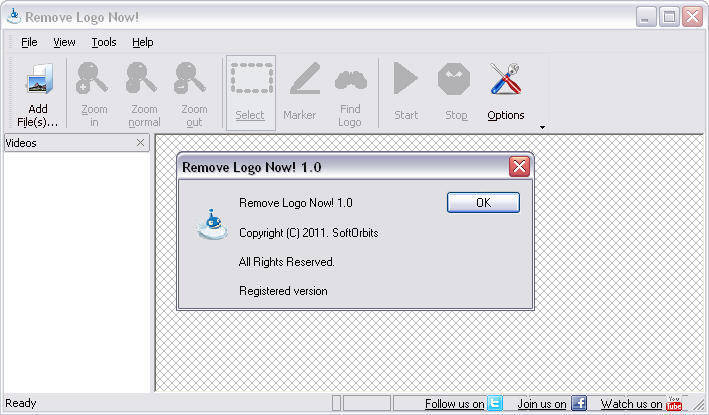709x415 pixels.
Task: Close the Remove Logo Now! 1.0 dialog
Action: [519, 167]
